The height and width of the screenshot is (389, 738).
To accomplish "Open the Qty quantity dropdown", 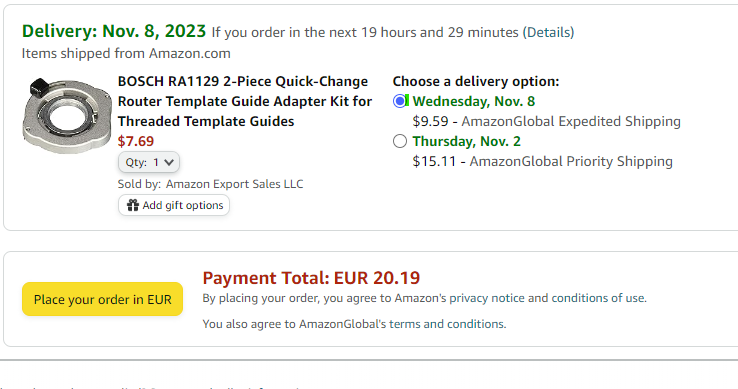I will click(149, 162).
